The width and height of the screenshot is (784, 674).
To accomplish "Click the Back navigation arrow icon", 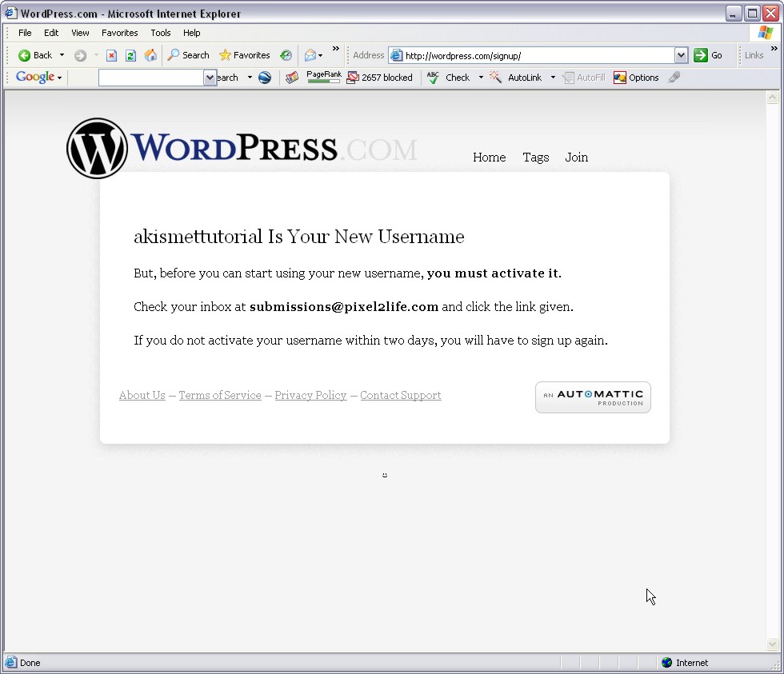I will click(24, 55).
